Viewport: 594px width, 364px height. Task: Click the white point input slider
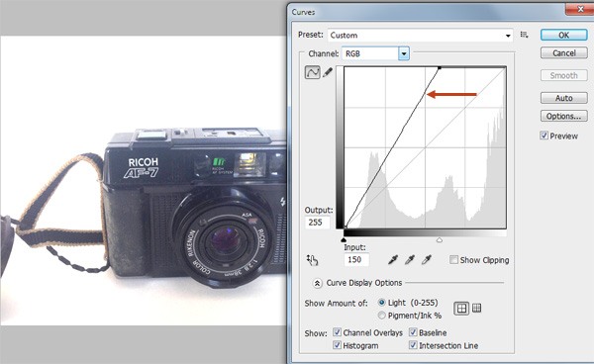tap(439, 240)
